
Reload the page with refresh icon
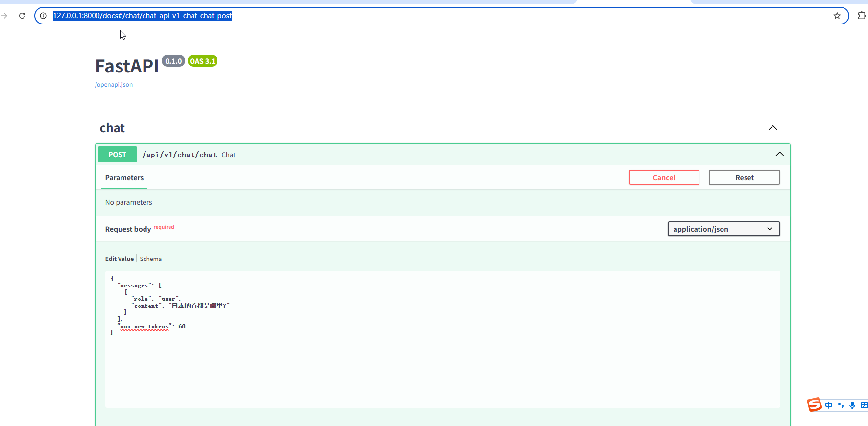[x=22, y=16]
